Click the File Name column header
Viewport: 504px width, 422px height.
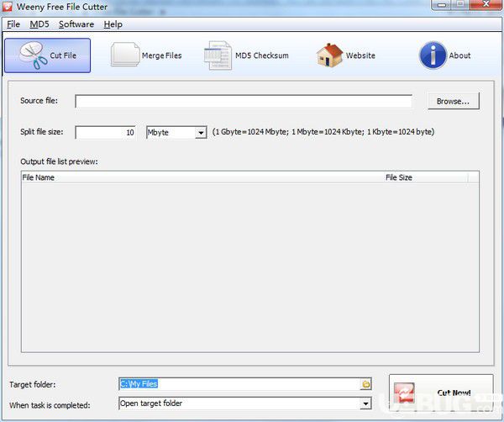click(202, 177)
